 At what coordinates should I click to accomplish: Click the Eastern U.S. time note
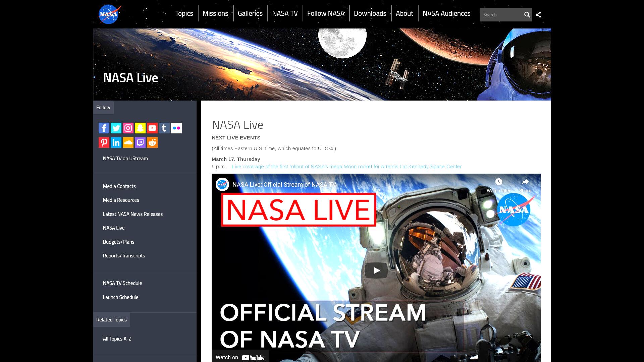[274, 148]
